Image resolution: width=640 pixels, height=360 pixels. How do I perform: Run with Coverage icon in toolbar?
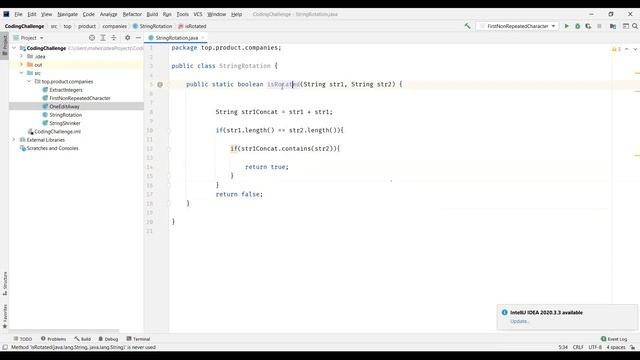[x=588, y=26]
